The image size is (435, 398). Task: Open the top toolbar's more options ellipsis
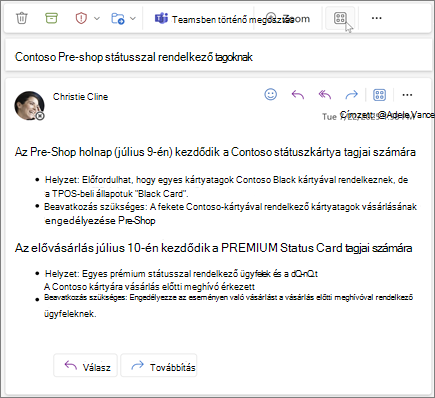coord(376,18)
